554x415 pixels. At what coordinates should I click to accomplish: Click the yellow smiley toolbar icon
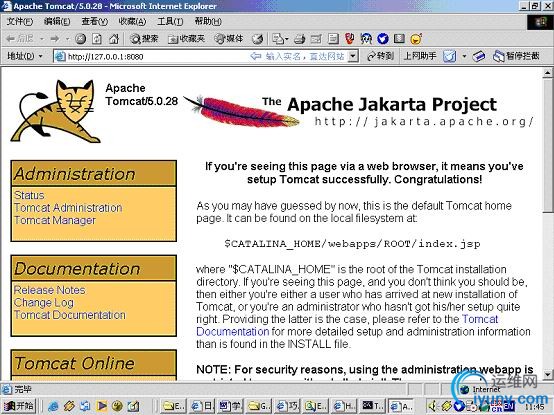(x=416, y=39)
